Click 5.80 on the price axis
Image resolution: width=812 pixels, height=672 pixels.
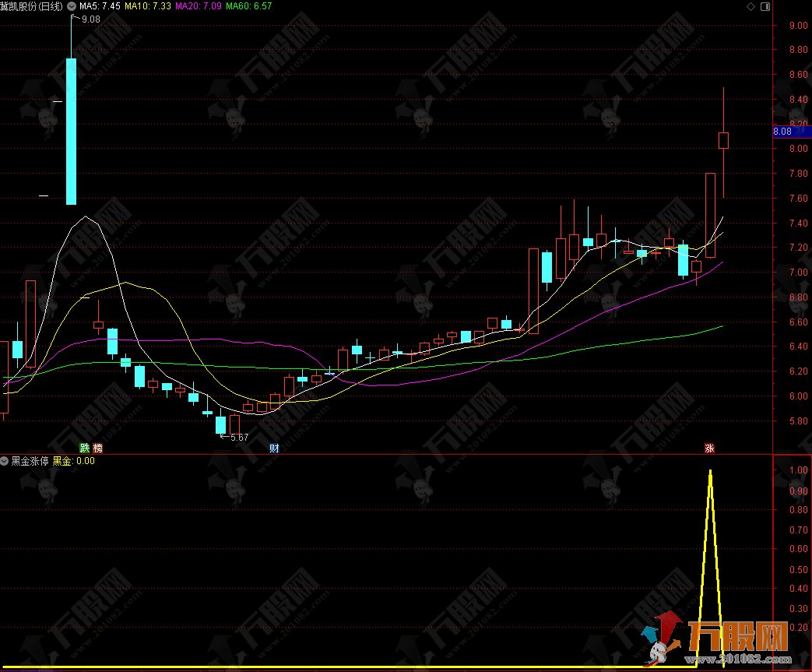tap(798, 421)
